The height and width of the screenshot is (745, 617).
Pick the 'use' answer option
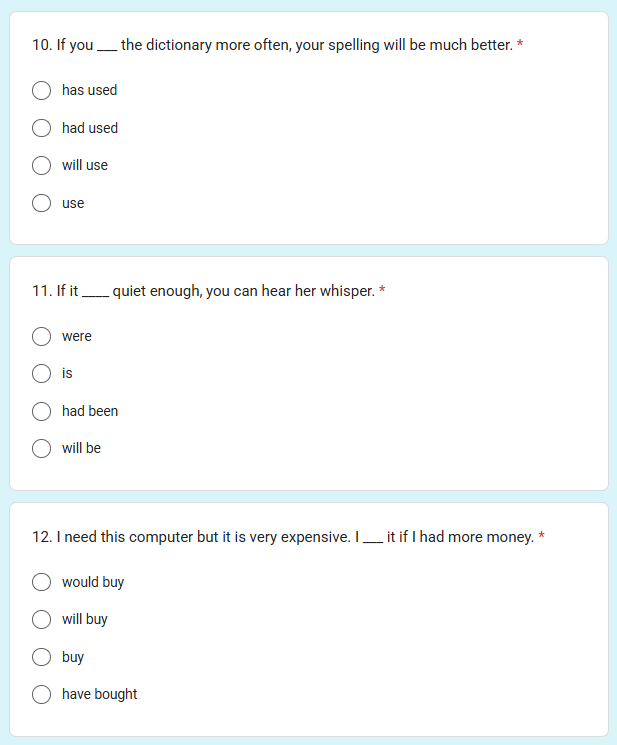[41, 203]
